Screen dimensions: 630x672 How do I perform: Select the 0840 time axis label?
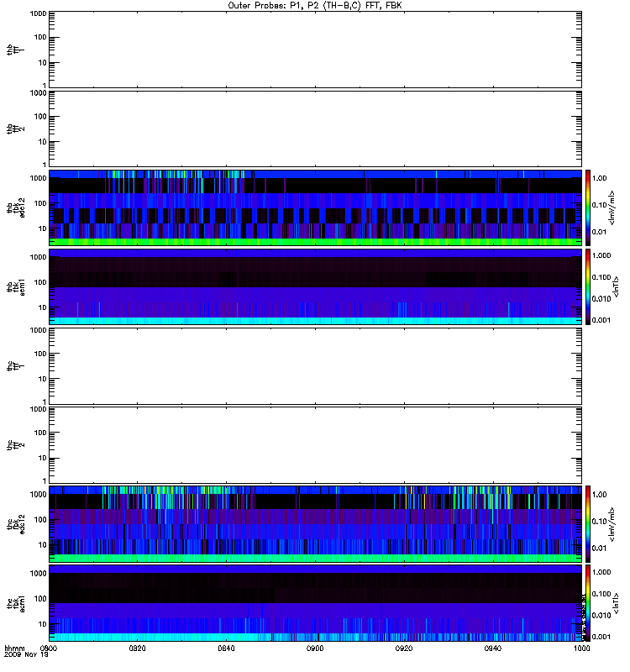[226, 648]
